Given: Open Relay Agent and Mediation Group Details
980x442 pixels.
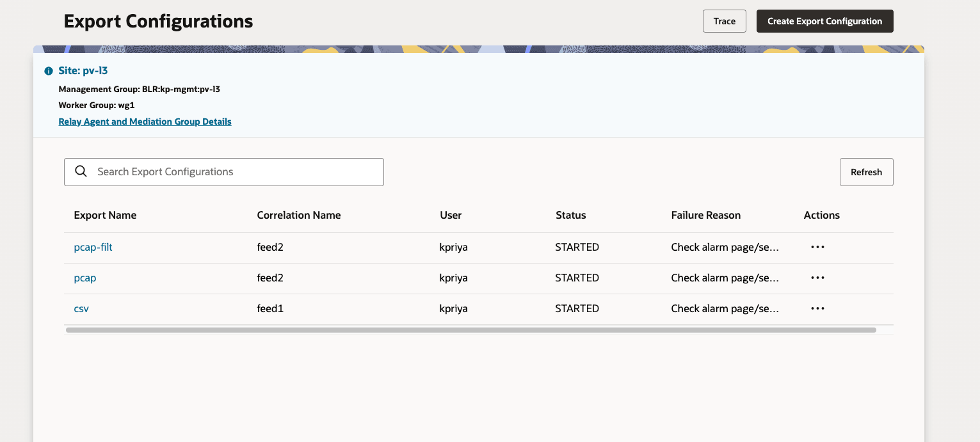Looking at the screenshot, I should pyautogui.click(x=145, y=122).
